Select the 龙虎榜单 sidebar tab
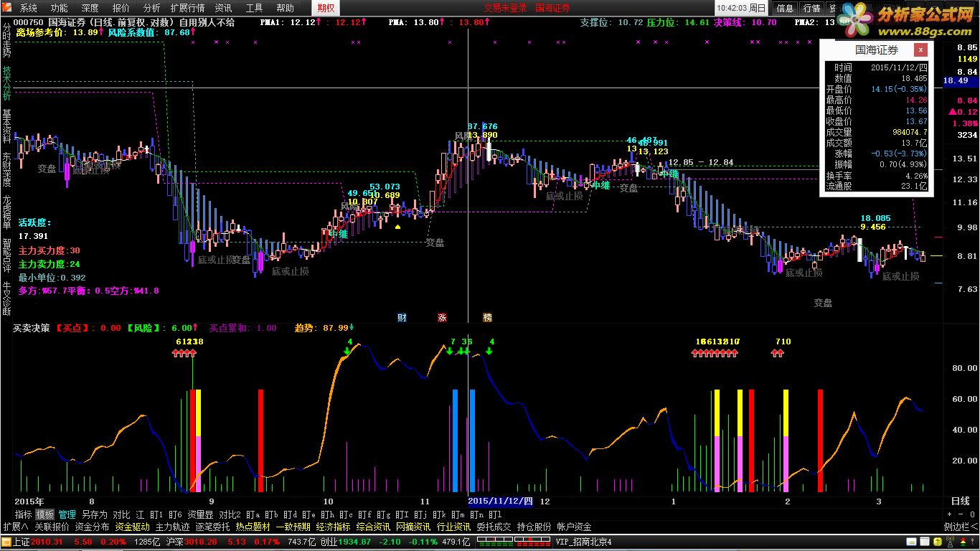 point(7,212)
